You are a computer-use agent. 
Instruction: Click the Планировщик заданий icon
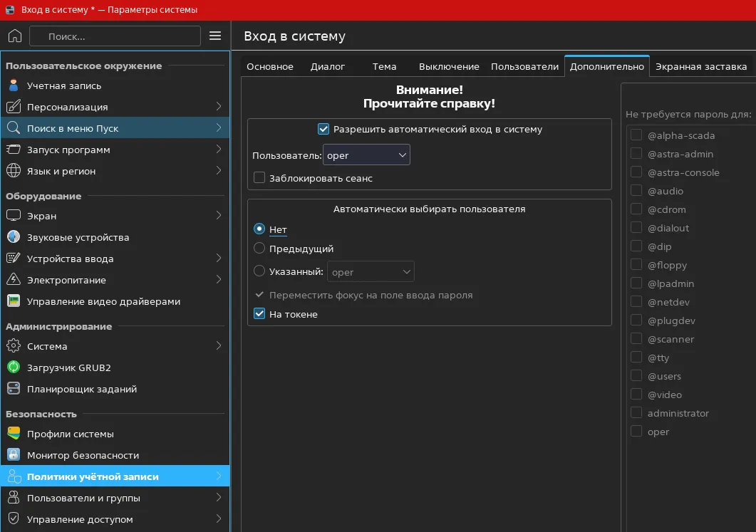[14, 388]
